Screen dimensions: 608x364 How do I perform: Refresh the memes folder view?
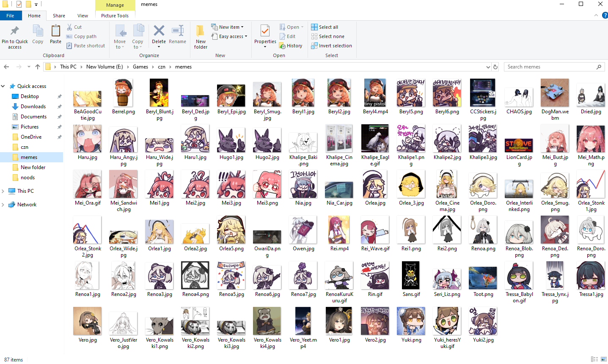tap(495, 67)
